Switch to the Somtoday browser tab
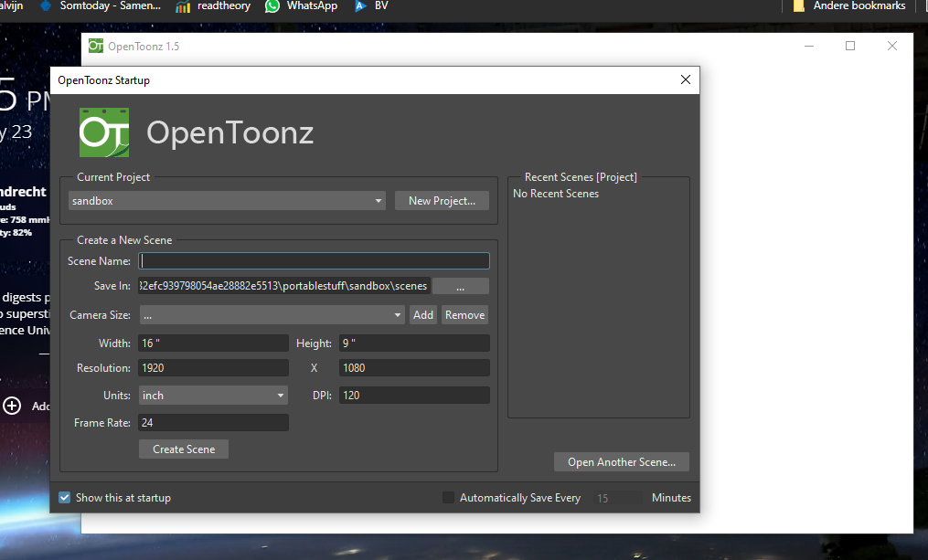 coord(101,6)
